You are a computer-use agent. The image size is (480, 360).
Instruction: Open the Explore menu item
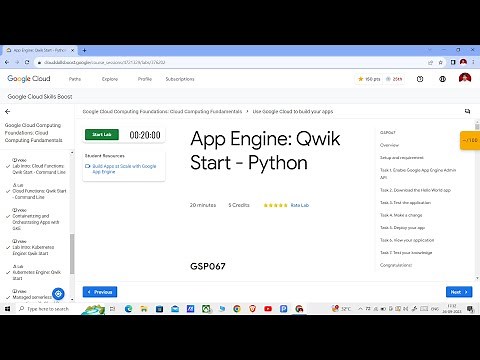tap(110, 79)
